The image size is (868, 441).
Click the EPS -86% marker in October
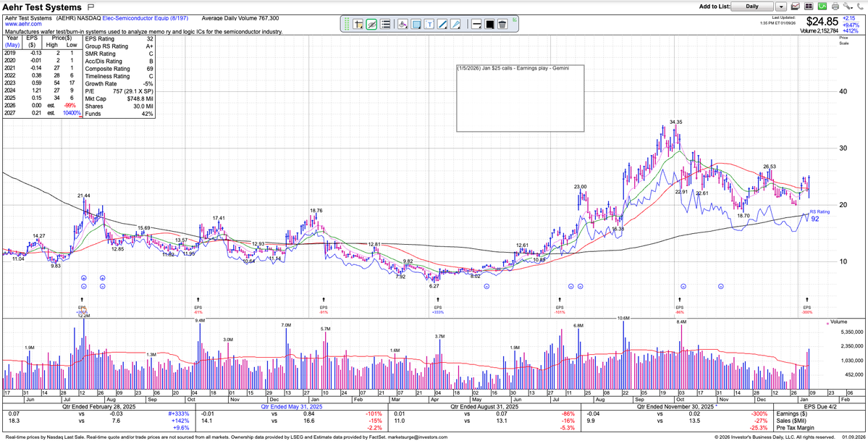(679, 310)
